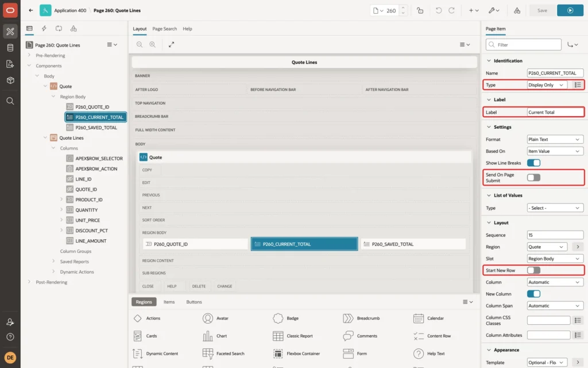Select the Classic Report region type
This screenshot has height=368, width=588.
(x=293, y=336)
